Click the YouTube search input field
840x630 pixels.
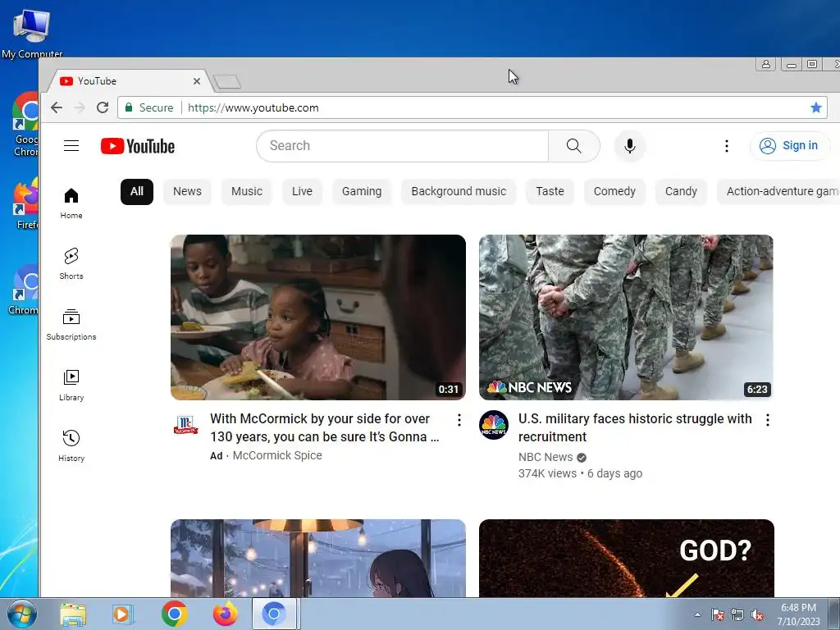coord(403,146)
